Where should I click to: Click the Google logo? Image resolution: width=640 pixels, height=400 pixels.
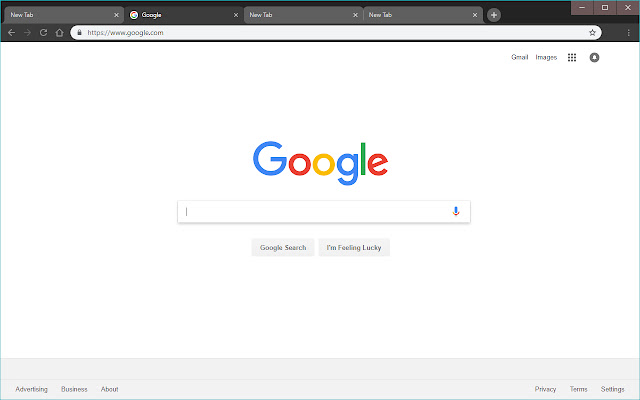[x=320, y=162]
